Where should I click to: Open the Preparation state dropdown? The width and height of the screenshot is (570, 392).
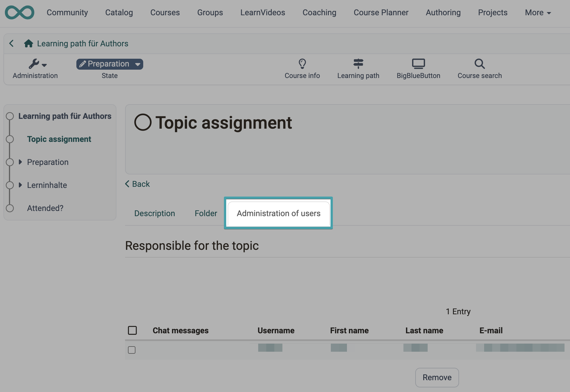[110, 64]
